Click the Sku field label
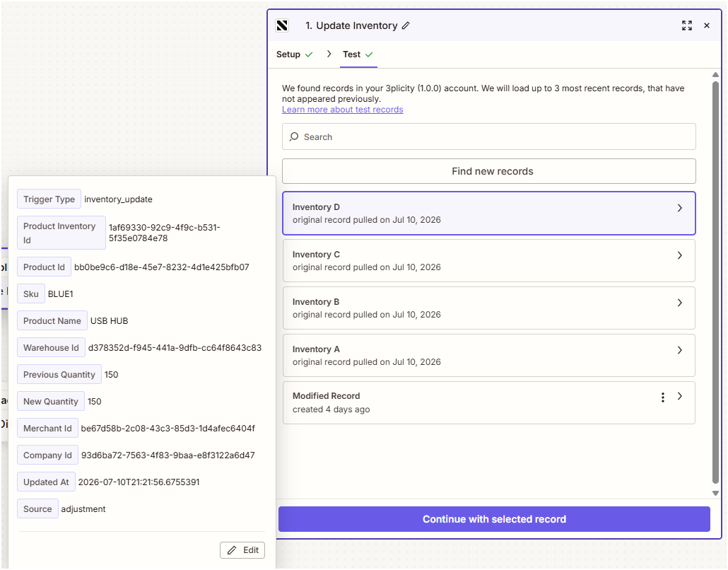Viewport: 728px width, 570px height. click(x=31, y=294)
